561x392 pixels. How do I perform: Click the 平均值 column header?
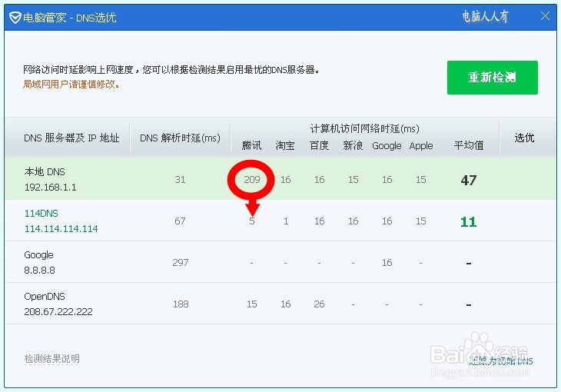point(469,145)
